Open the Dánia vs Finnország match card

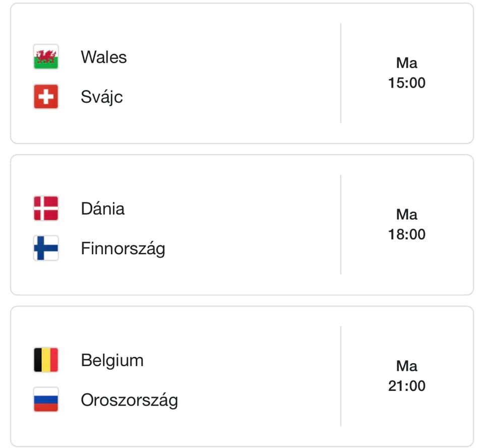point(242,225)
